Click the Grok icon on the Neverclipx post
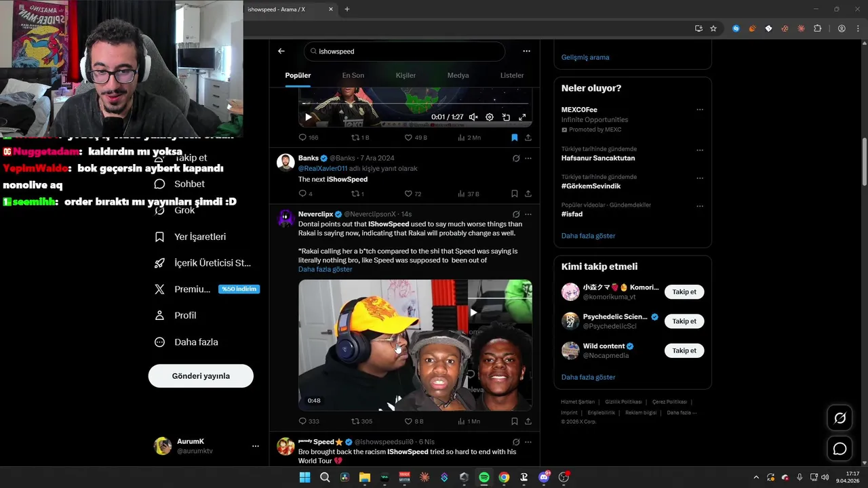Viewport: 868px width, 488px height. pyautogui.click(x=516, y=214)
